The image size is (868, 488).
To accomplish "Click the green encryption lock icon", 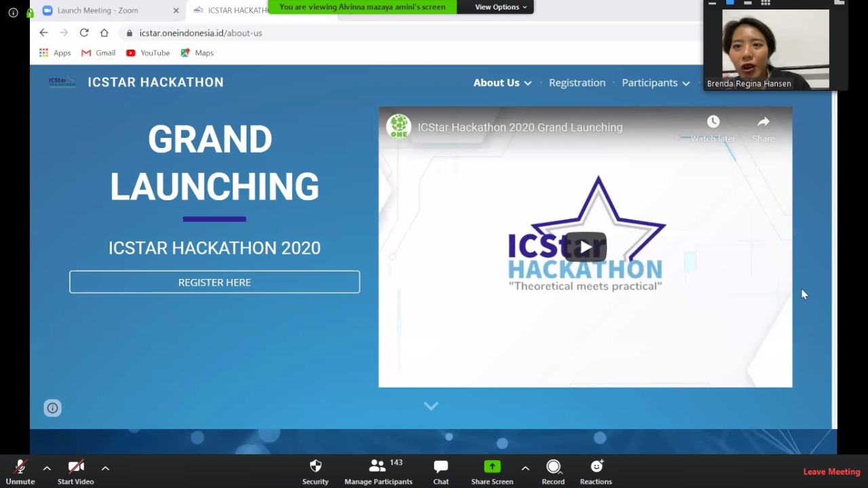I will 30,12.
